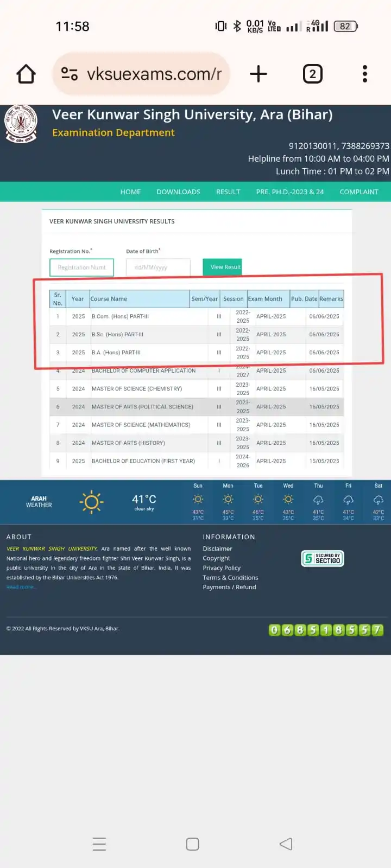The height and width of the screenshot is (868, 391).
Task: Tap Friday forecast rain cloud icon
Action: [348, 499]
